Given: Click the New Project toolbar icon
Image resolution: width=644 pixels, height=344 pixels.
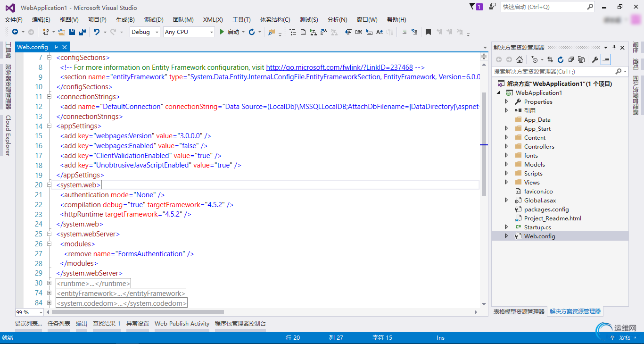Looking at the screenshot, I should point(45,32).
